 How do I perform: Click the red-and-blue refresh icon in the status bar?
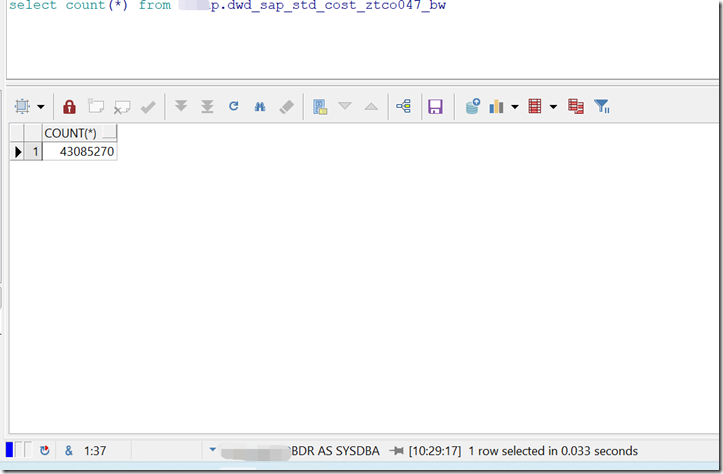pos(45,450)
